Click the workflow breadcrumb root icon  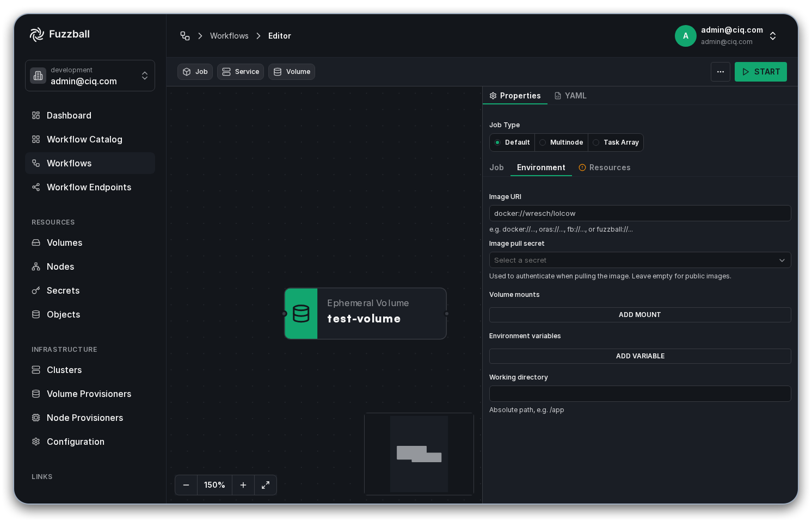click(x=185, y=36)
